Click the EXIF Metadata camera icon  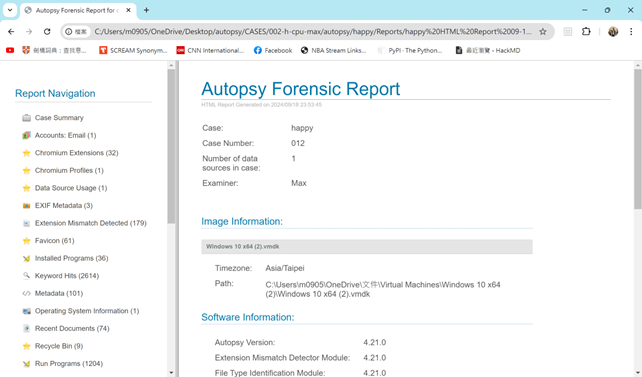[27, 206]
